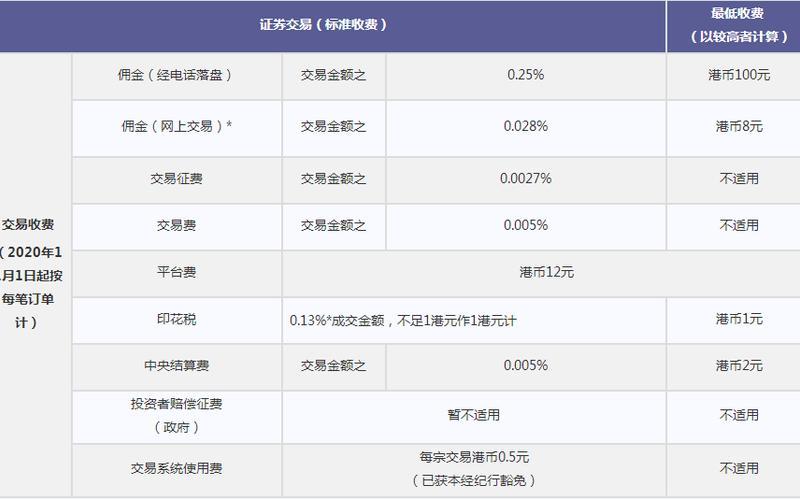Image resolution: width=800 pixels, height=500 pixels.
Task: Select 交易金额之 in the 交易费 row
Action: coord(333,225)
